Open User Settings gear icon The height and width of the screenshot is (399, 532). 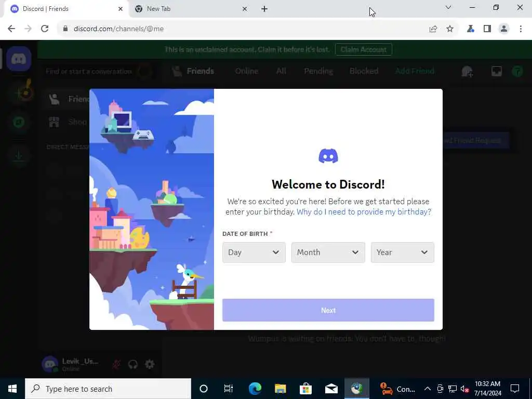[150, 364]
